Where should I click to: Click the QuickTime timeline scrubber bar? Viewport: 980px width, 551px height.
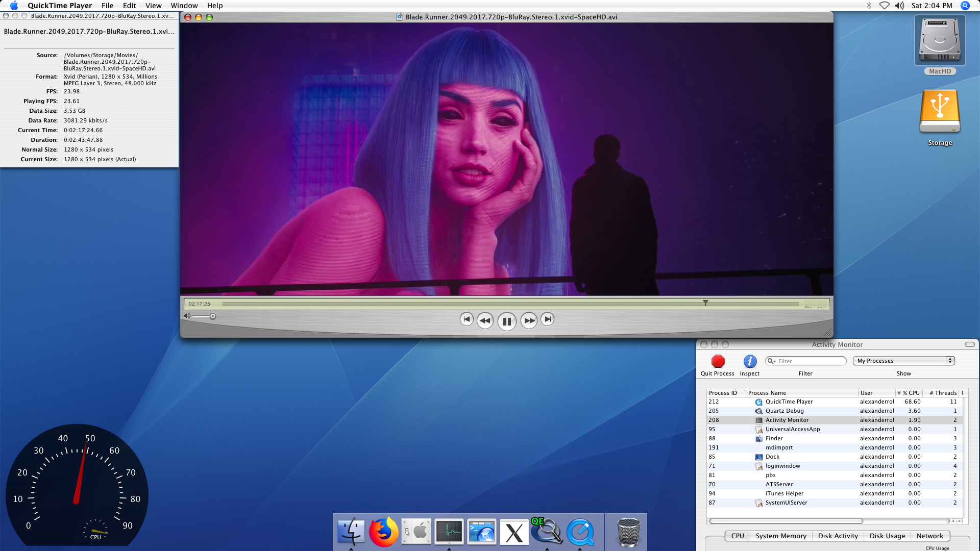tap(510, 304)
